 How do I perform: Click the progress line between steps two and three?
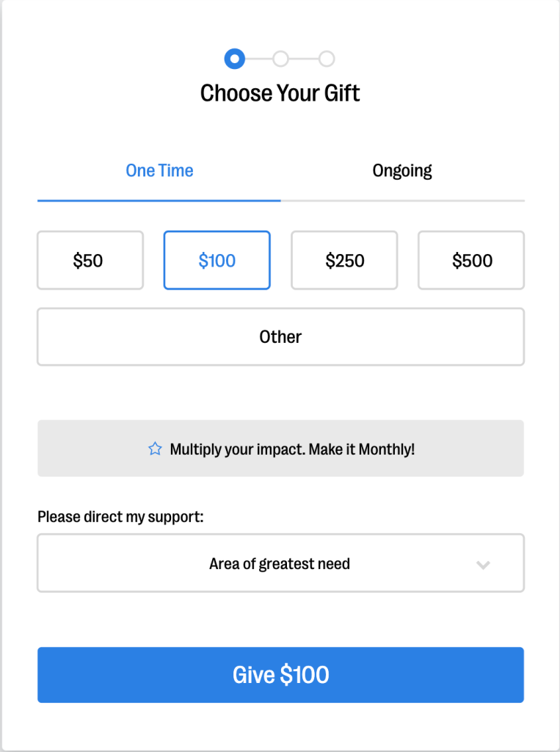click(304, 59)
